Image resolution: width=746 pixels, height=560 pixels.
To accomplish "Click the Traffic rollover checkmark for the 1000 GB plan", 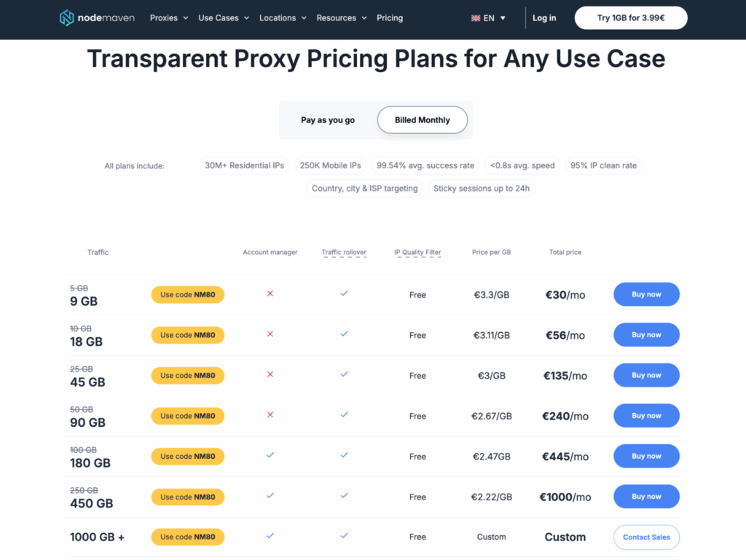I will tap(344, 537).
